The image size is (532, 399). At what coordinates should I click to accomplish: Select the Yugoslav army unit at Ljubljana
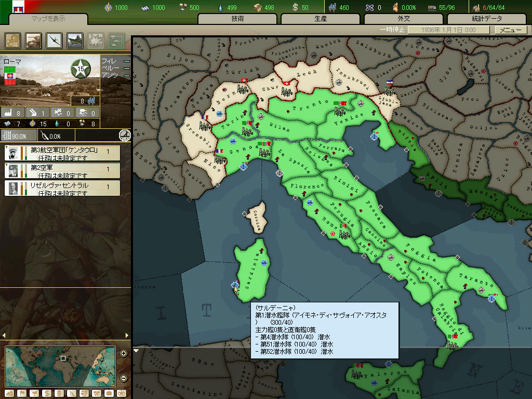tap(389, 91)
